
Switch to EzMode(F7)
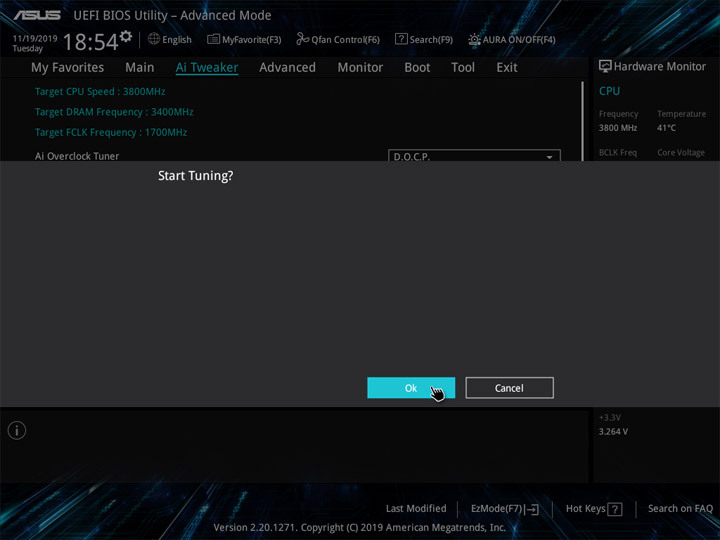[x=496, y=509]
